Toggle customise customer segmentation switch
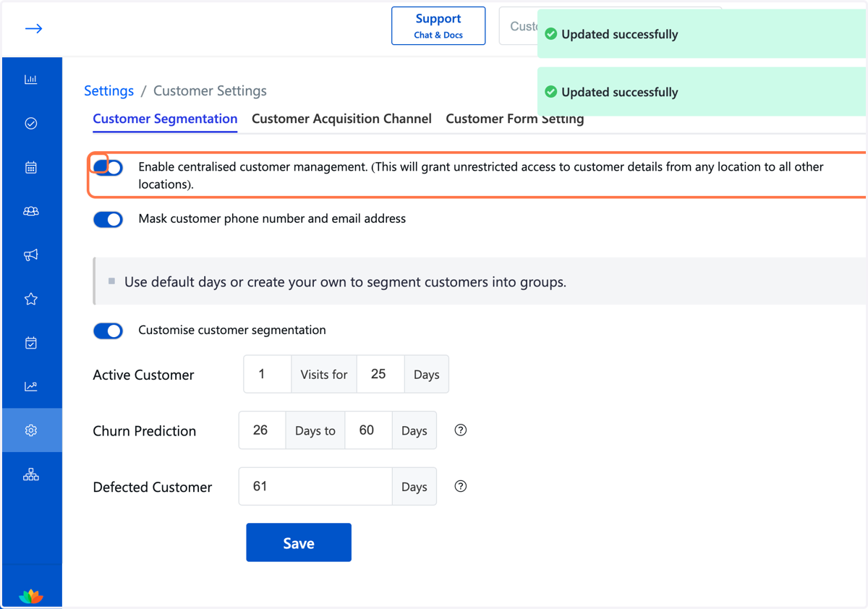The width and height of the screenshot is (868, 609). pyautogui.click(x=109, y=331)
